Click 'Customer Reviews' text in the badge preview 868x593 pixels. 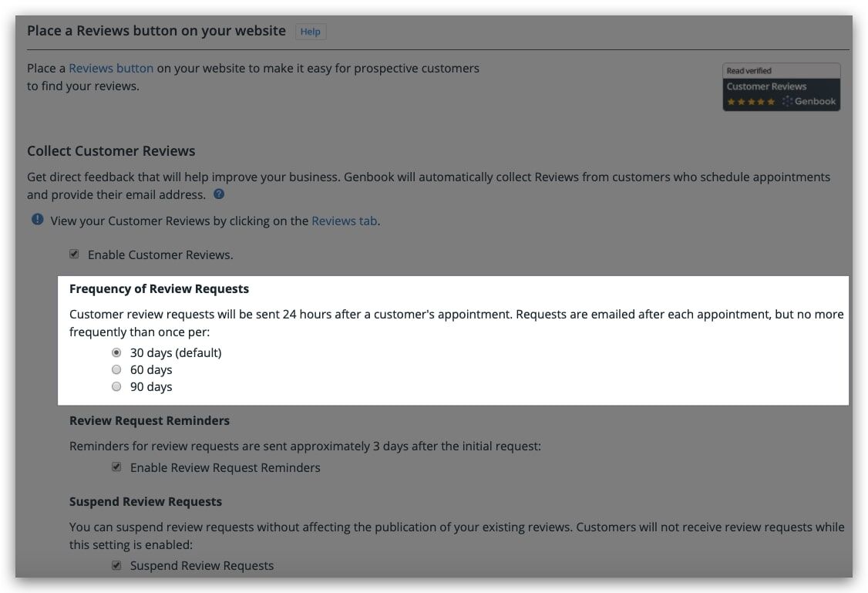(x=766, y=86)
